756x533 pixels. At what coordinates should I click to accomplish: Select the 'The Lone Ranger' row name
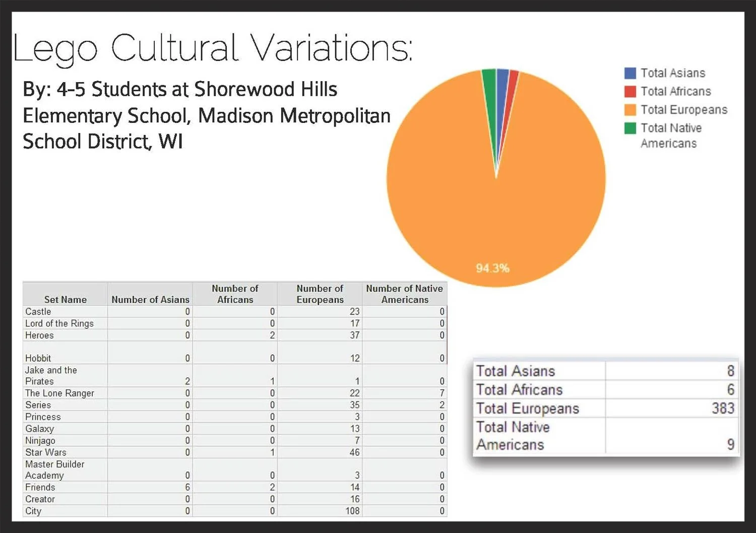pyautogui.click(x=59, y=393)
